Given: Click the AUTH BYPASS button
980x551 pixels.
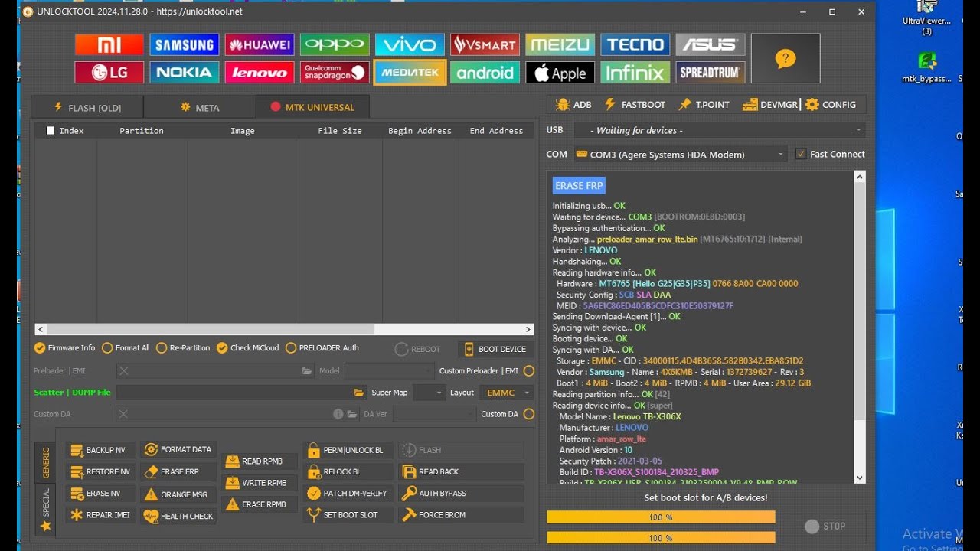Looking at the screenshot, I should (x=461, y=494).
